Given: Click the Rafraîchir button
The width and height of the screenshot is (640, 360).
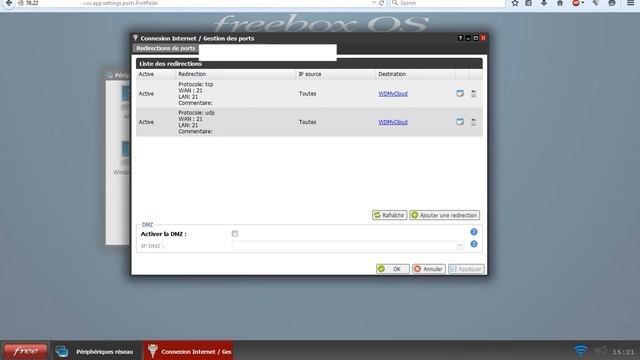Looking at the screenshot, I should pos(389,215).
